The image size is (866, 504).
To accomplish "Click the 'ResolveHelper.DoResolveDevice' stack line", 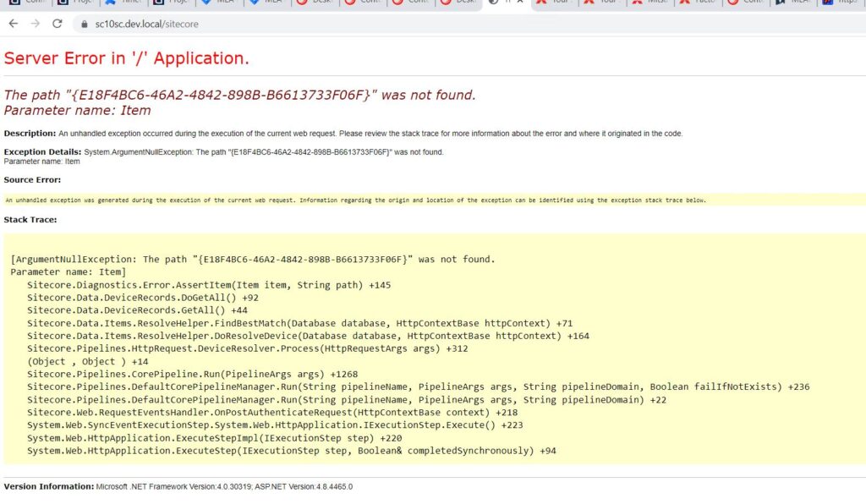I will [308, 337].
